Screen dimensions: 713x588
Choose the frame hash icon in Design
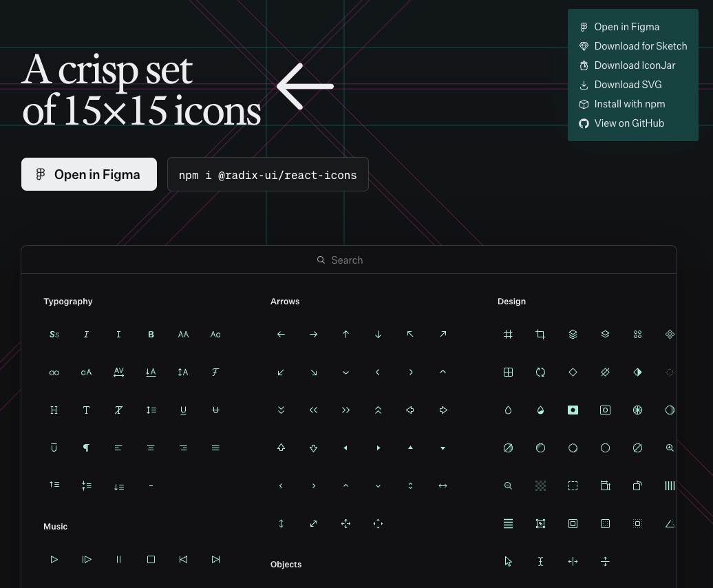[x=508, y=335]
